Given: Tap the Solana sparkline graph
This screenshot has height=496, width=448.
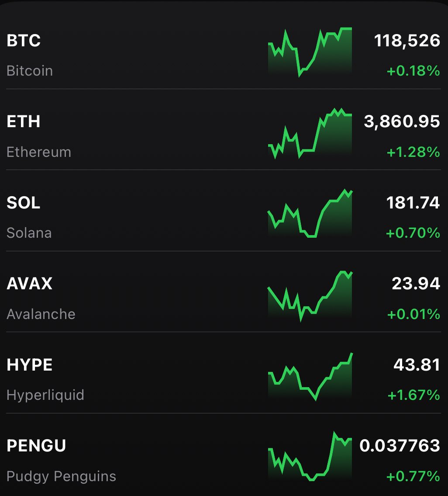Looking at the screenshot, I should (310, 214).
